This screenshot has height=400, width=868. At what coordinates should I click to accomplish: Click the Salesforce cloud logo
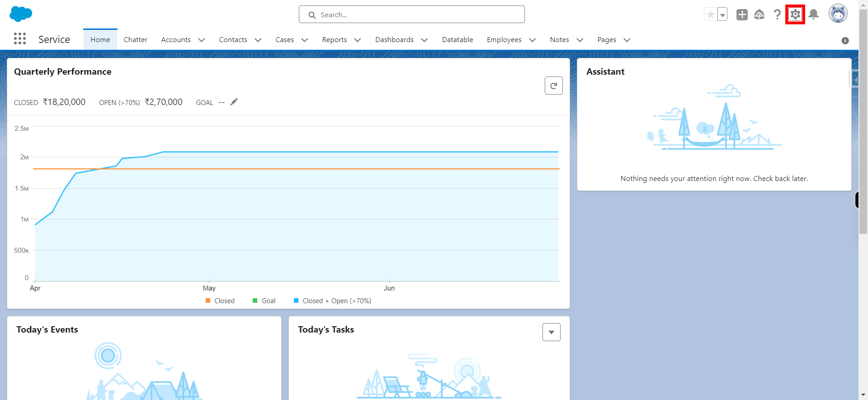(x=21, y=14)
